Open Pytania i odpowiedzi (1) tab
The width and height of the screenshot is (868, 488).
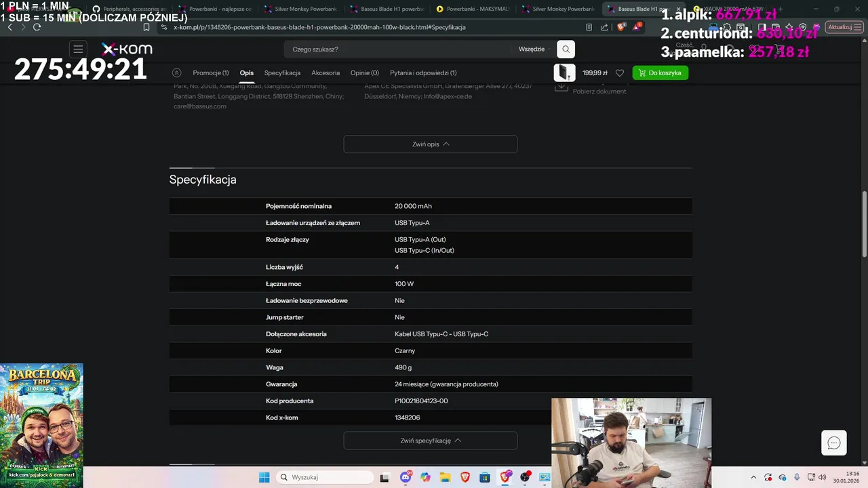tap(423, 73)
